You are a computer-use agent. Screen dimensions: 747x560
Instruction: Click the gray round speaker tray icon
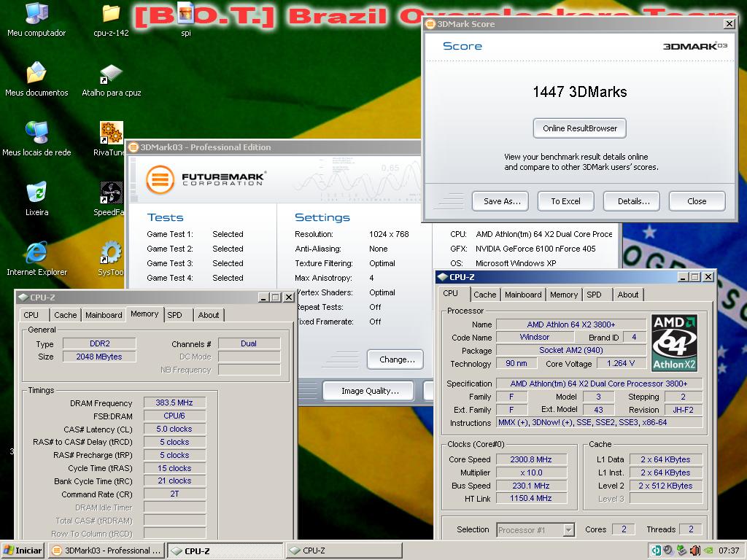668,551
